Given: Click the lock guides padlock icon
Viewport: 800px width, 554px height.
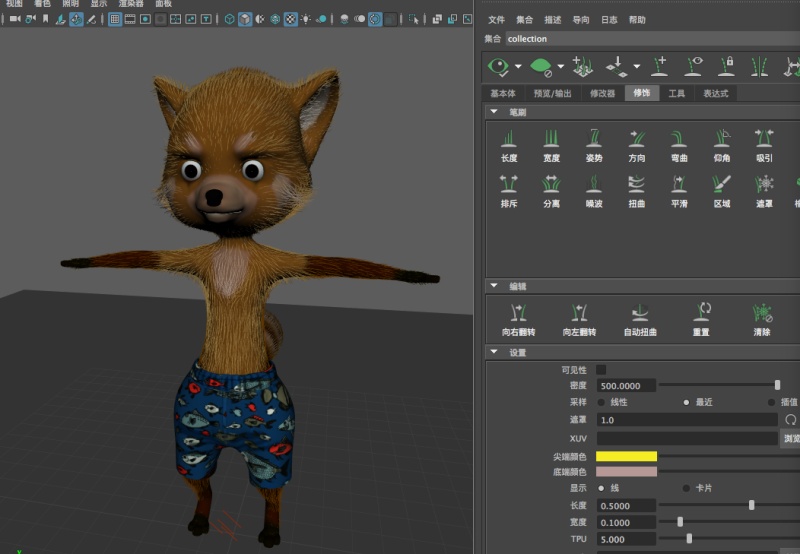Looking at the screenshot, I should tap(727, 67).
